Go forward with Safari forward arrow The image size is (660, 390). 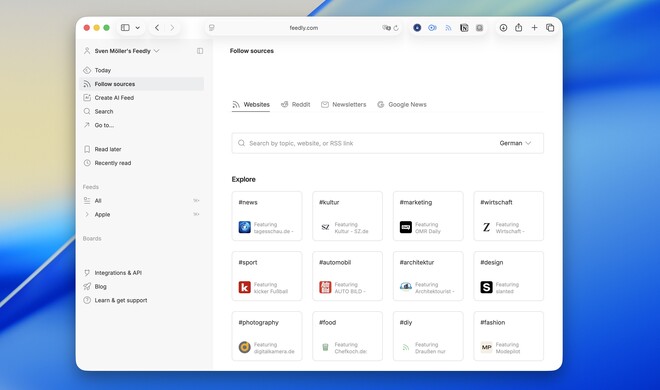tap(172, 28)
